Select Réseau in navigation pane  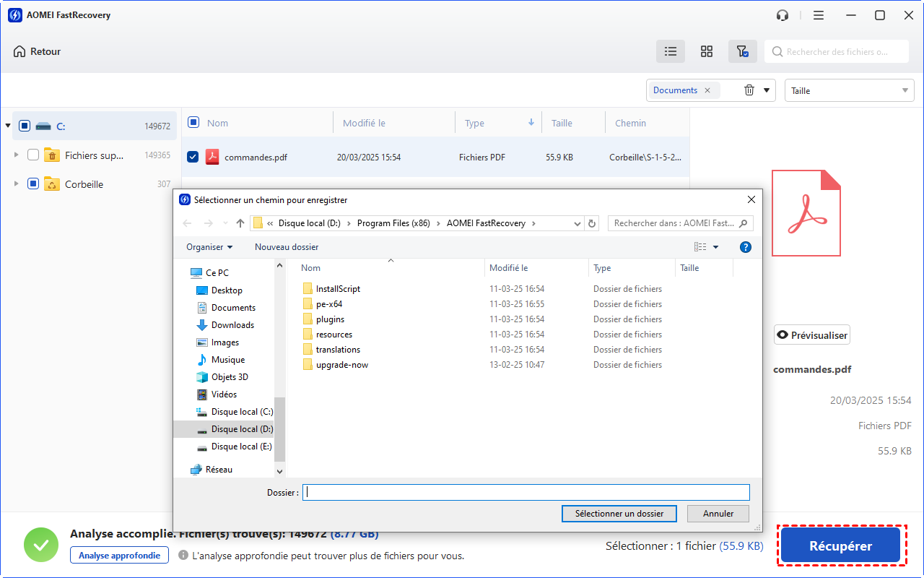(x=211, y=470)
